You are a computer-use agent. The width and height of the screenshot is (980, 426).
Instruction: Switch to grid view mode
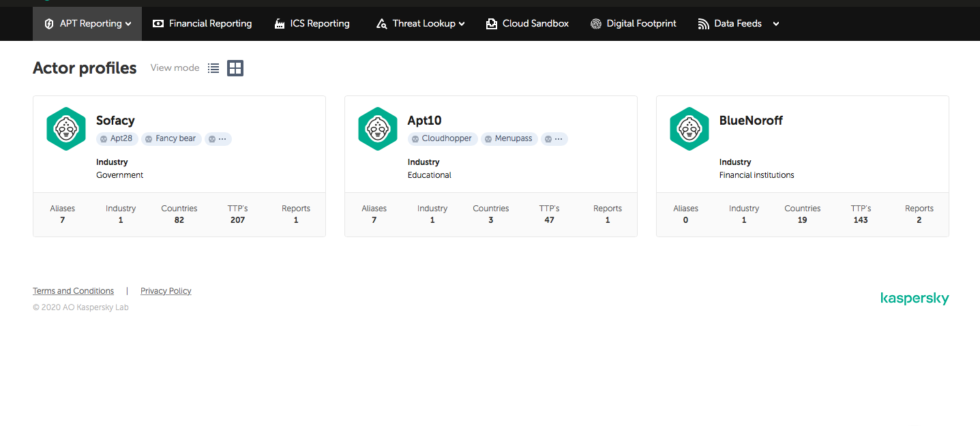235,68
